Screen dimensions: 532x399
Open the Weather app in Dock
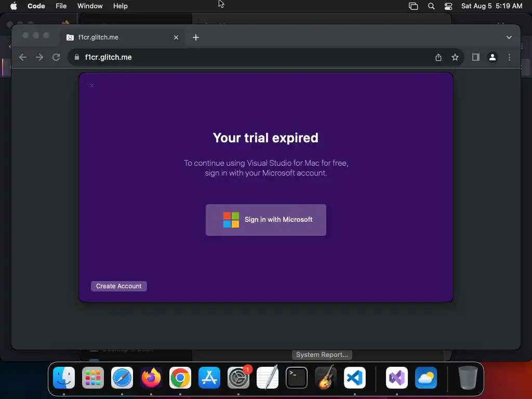pos(426,378)
